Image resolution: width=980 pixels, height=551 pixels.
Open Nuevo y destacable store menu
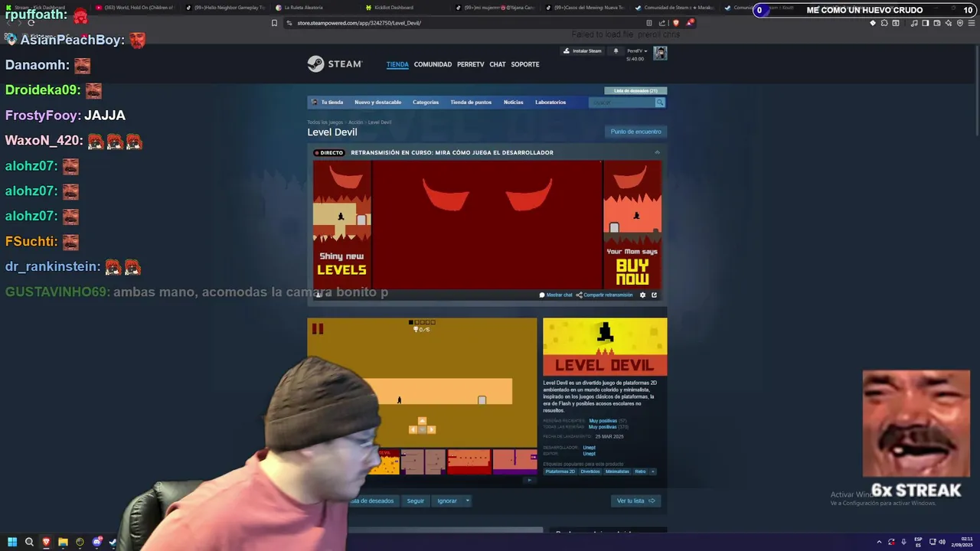coord(377,102)
